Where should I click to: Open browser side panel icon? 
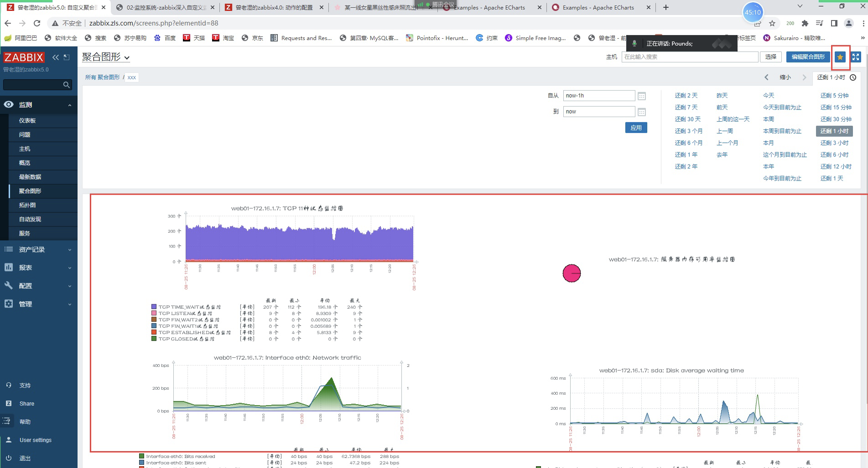[x=834, y=23]
